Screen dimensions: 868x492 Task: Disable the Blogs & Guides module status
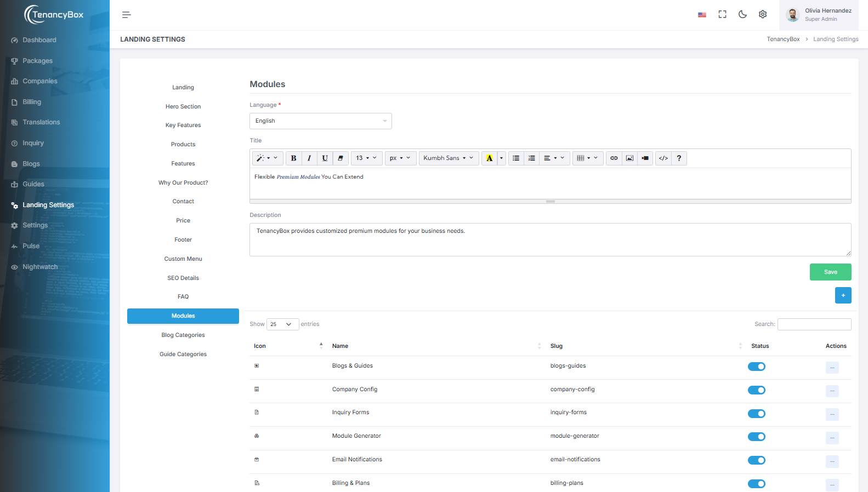[757, 367]
